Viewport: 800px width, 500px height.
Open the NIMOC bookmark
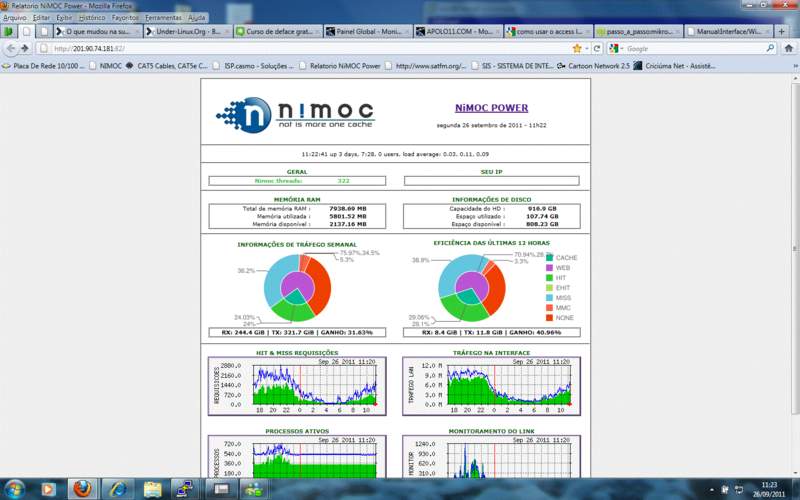[106, 66]
